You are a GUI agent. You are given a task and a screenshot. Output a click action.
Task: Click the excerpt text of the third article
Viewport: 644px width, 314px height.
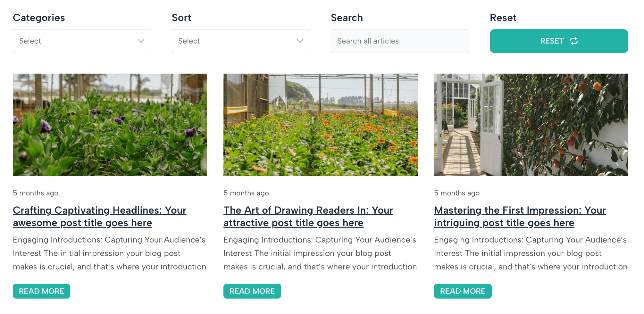[531, 253]
